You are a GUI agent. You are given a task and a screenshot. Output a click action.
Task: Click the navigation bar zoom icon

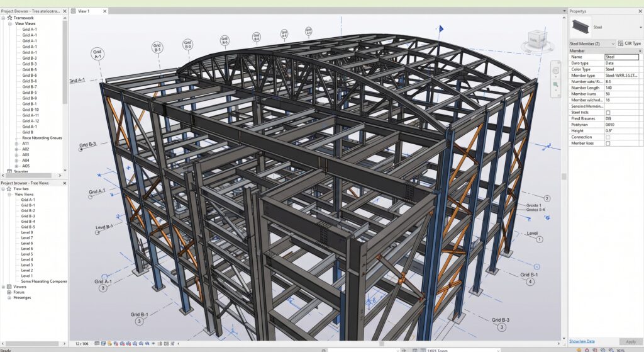(x=556, y=84)
